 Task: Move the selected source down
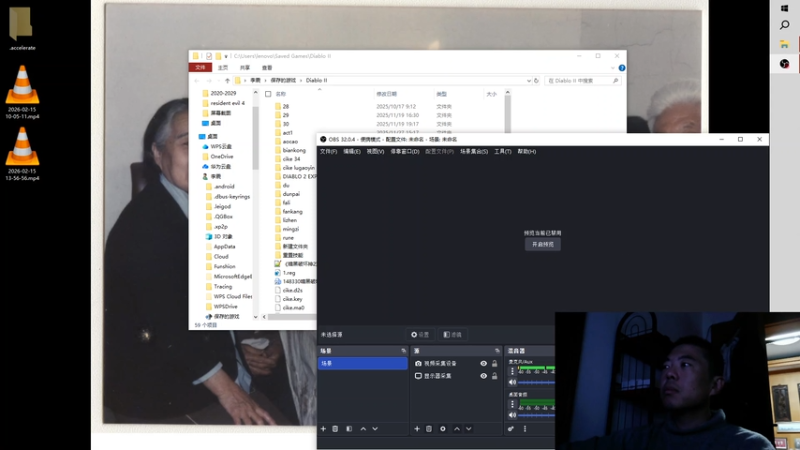(468, 429)
